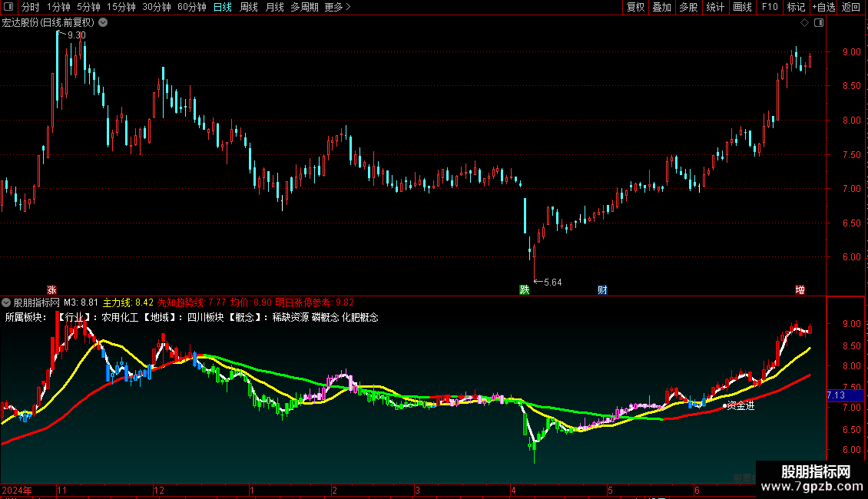Click month 4 on the time axis
The image size is (868, 499).
[x=513, y=490]
